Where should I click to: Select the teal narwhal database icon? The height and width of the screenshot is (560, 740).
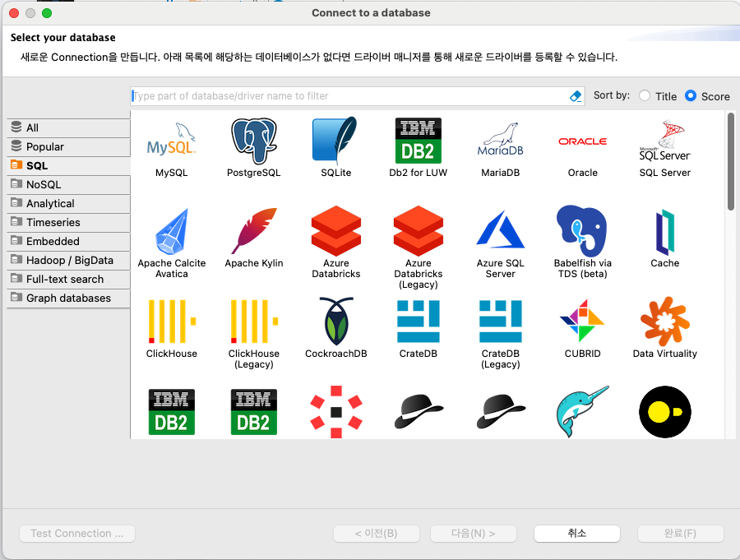(x=582, y=411)
